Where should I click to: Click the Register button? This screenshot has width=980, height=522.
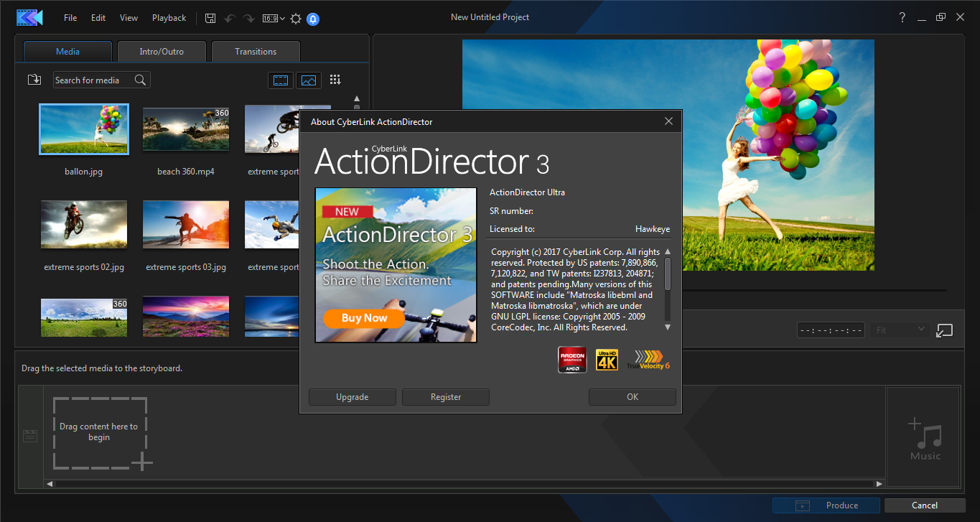446,397
